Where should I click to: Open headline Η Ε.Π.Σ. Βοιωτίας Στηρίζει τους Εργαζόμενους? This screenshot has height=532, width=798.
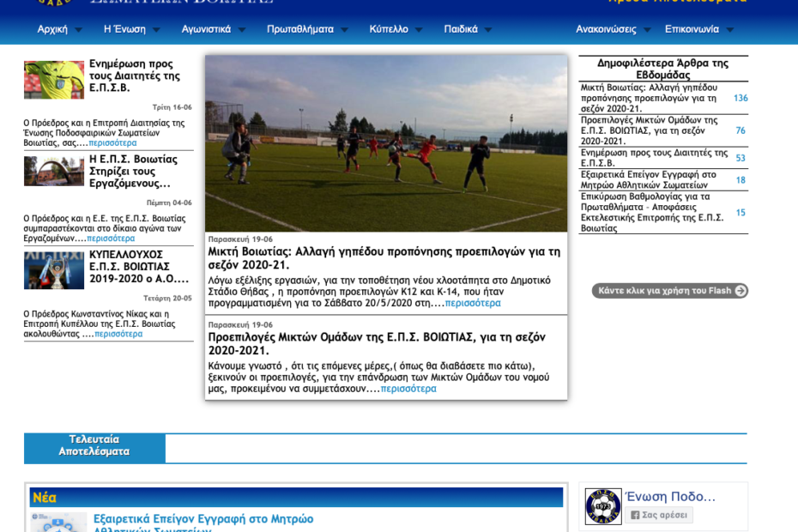coord(133,171)
